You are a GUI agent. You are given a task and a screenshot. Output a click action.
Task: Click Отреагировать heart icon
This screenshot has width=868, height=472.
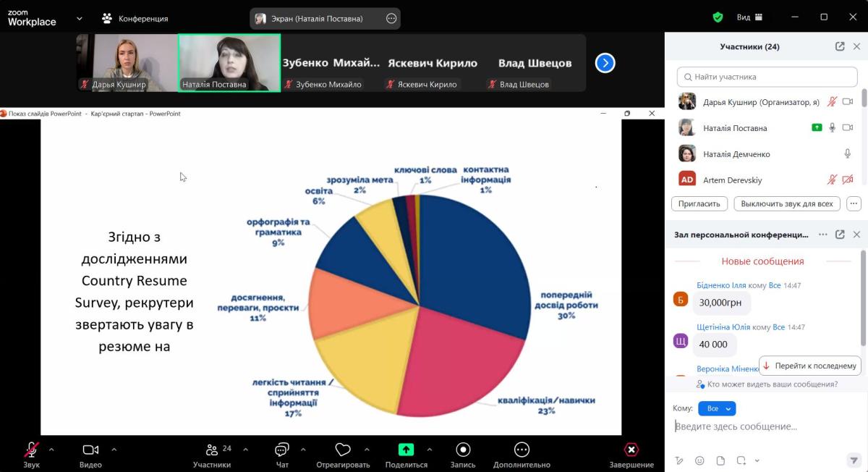tap(343, 450)
